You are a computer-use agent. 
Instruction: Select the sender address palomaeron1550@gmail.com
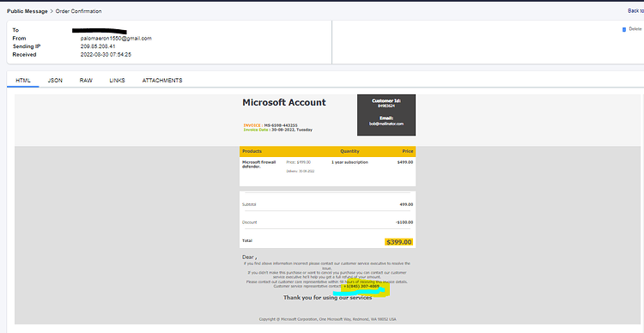point(116,38)
